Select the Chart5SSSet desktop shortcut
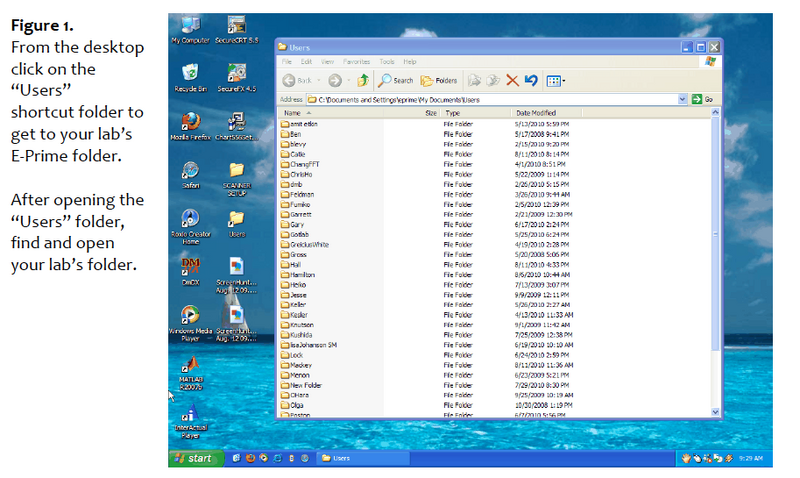Viewport: 800px width, 478px height. tap(237, 127)
